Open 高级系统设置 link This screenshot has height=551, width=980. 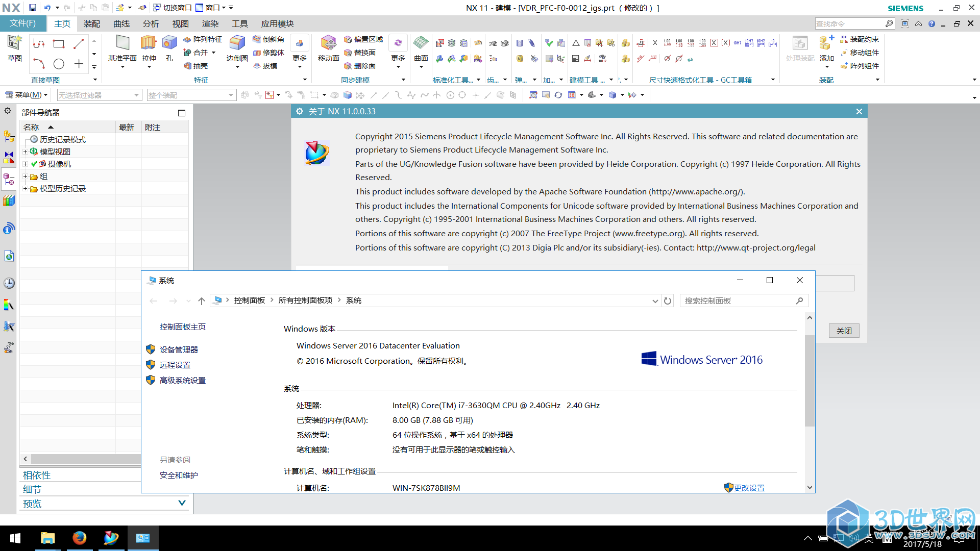183,380
